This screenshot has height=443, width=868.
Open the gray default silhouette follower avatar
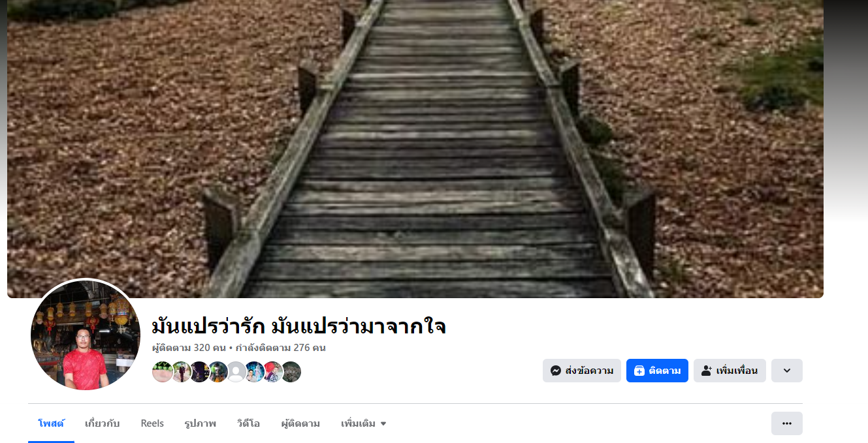pos(236,372)
